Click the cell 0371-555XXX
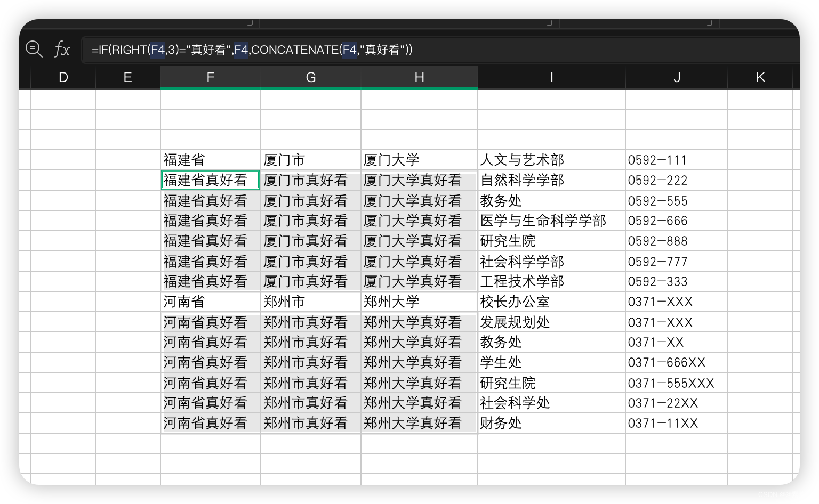Screen dimensions: 819x504 [677, 383]
